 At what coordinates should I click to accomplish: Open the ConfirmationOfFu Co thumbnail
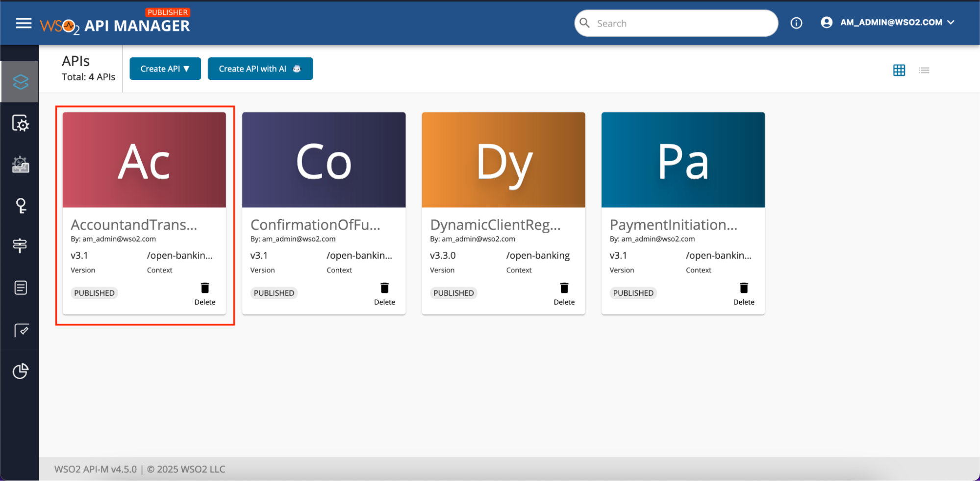pyautogui.click(x=324, y=160)
